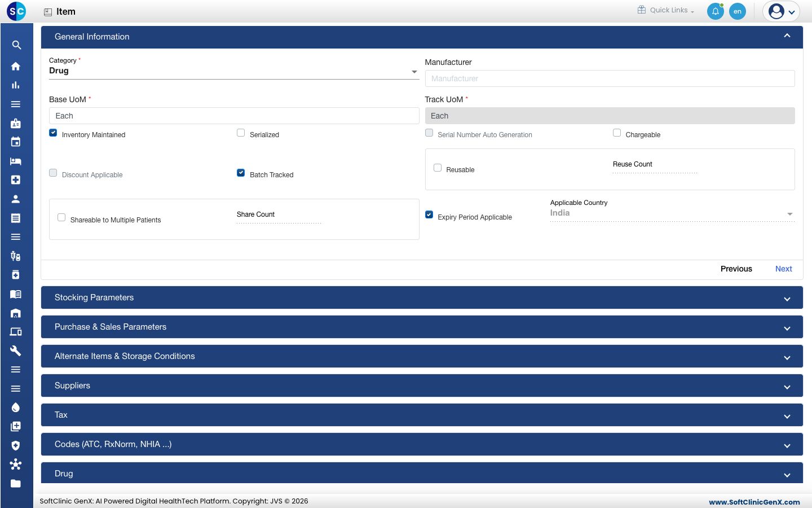Click the Quick Links gift icon
Viewport: 812px width, 508px height.
tap(642, 10)
